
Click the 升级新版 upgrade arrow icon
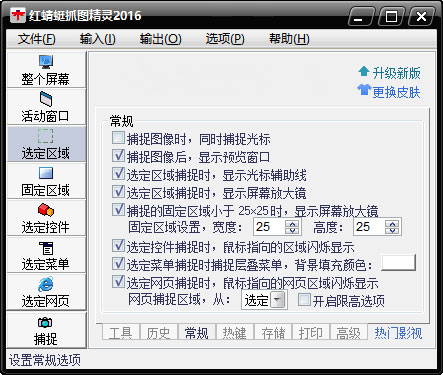click(x=364, y=71)
